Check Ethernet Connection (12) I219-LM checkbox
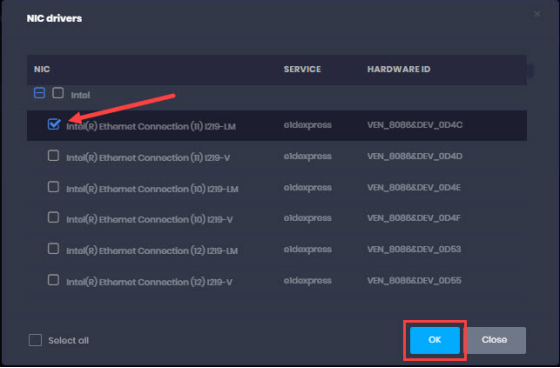The width and height of the screenshot is (560, 368). pyautogui.click(x=54, y=249)
